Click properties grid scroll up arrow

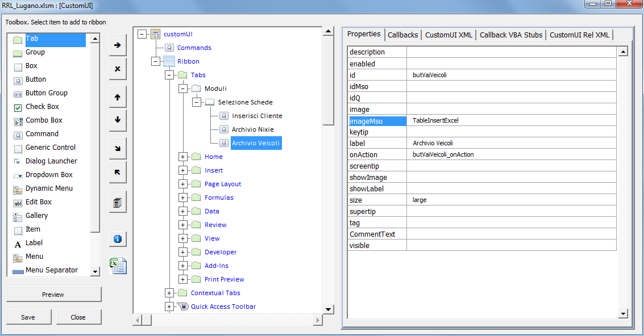[x=623, y=51]
